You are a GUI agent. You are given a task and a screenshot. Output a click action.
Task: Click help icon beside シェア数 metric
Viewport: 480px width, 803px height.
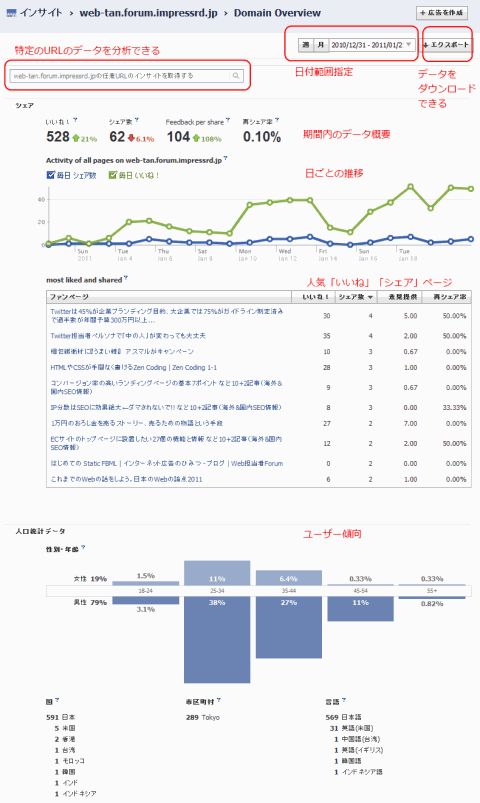[x=137, y=120]
